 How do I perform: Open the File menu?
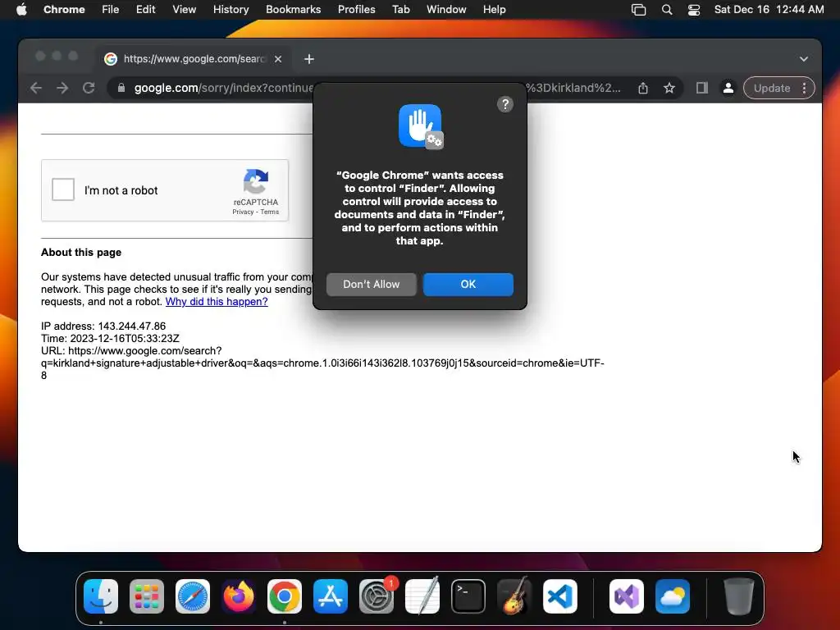[x=111, y=9]
